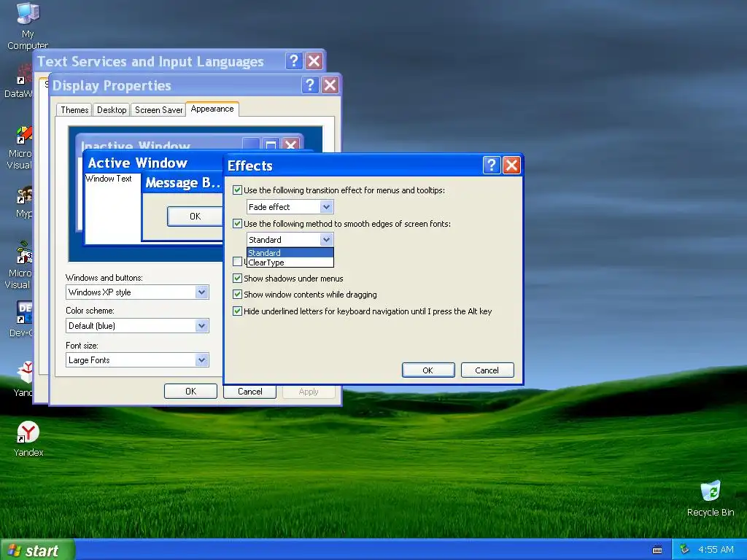
Task: Close the Text Services and Input Languages window
Action: click(314, 61)
